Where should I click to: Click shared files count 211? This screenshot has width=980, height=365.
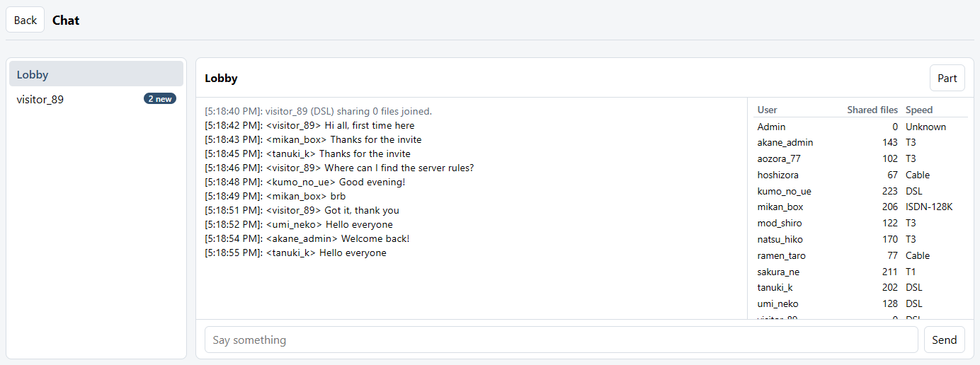point(890,272)
